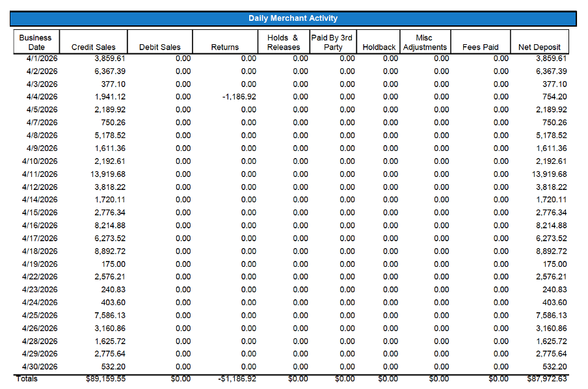Select the Misc Adjustments column header

425,42
